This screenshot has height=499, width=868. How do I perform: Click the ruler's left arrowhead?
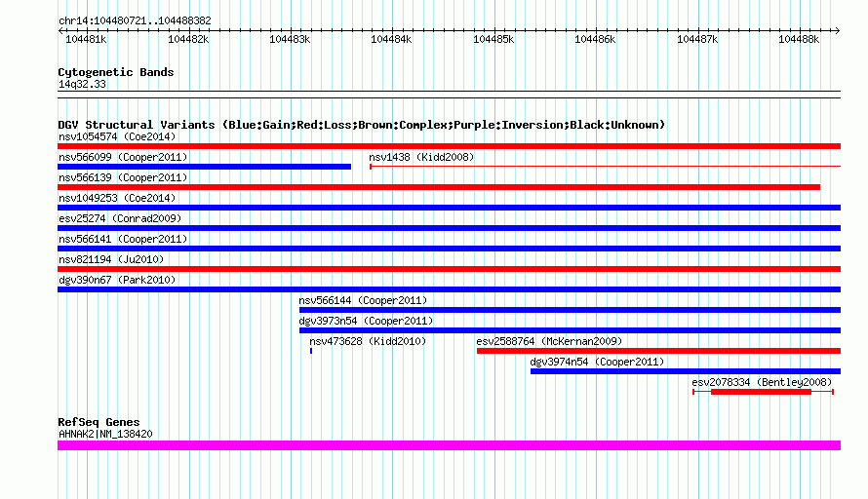(60, 31)
